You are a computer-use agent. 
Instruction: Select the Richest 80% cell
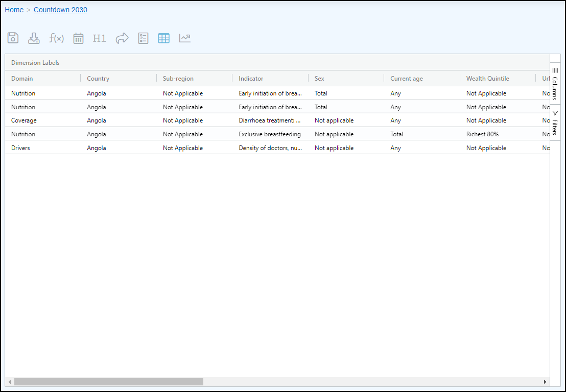[482, 134]
